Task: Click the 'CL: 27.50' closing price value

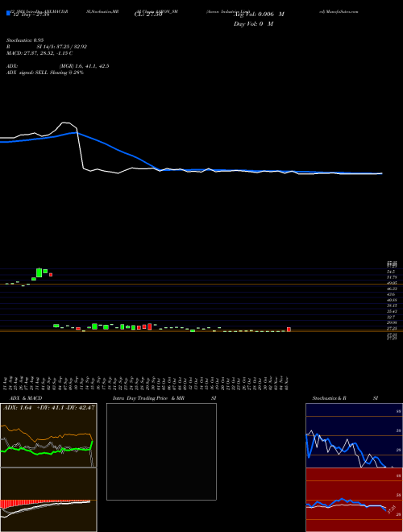Action: (148, 15)
